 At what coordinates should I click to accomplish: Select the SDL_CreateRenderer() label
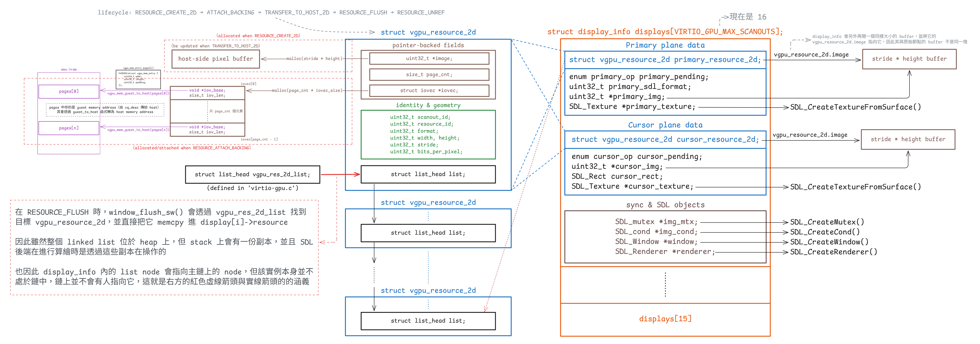pyautogui.click(x=833, y=252)
